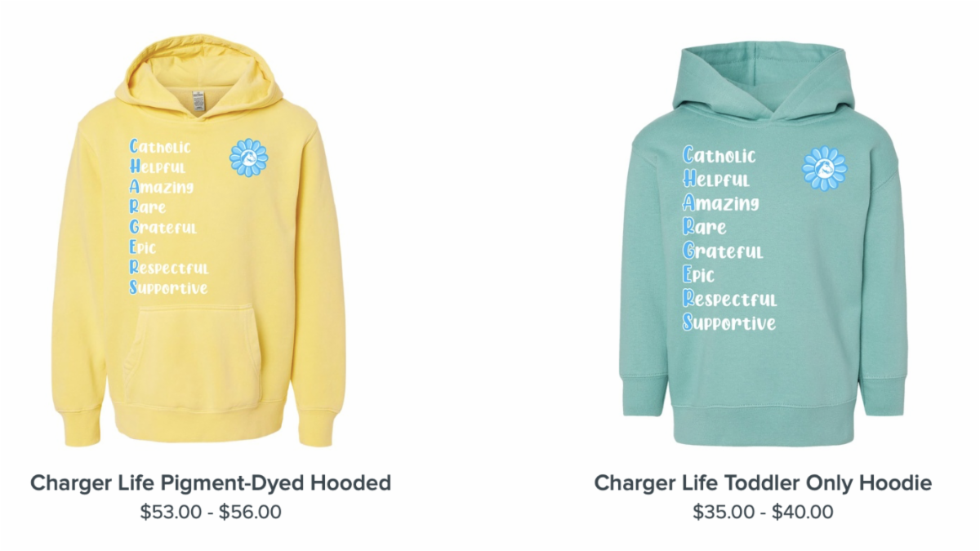Click the word Supportive on the yellow hoodie
Screen dimensions: 980x551
coord(168,287)
